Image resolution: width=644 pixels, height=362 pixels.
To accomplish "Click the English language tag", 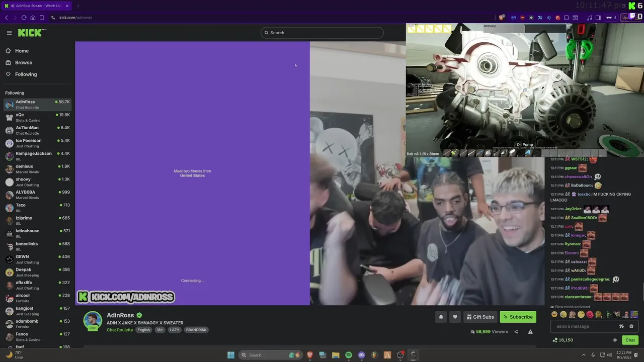I will (x=144, y=330).
